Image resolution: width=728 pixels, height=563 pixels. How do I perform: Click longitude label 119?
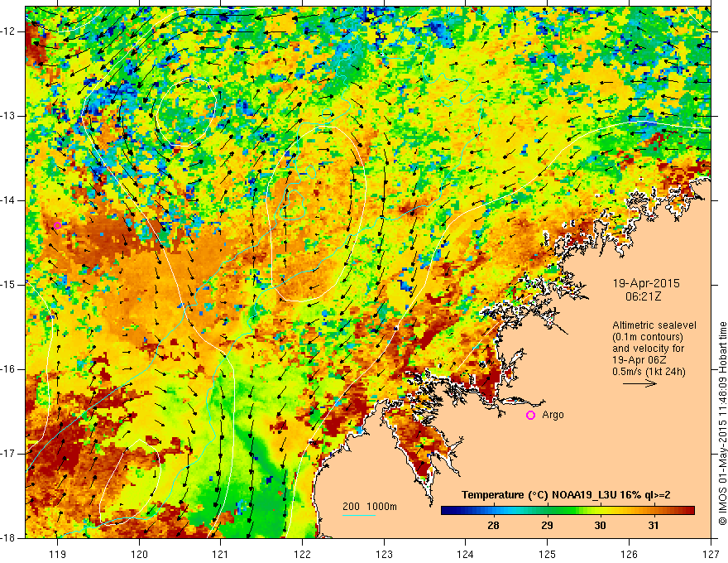point(58,554)
